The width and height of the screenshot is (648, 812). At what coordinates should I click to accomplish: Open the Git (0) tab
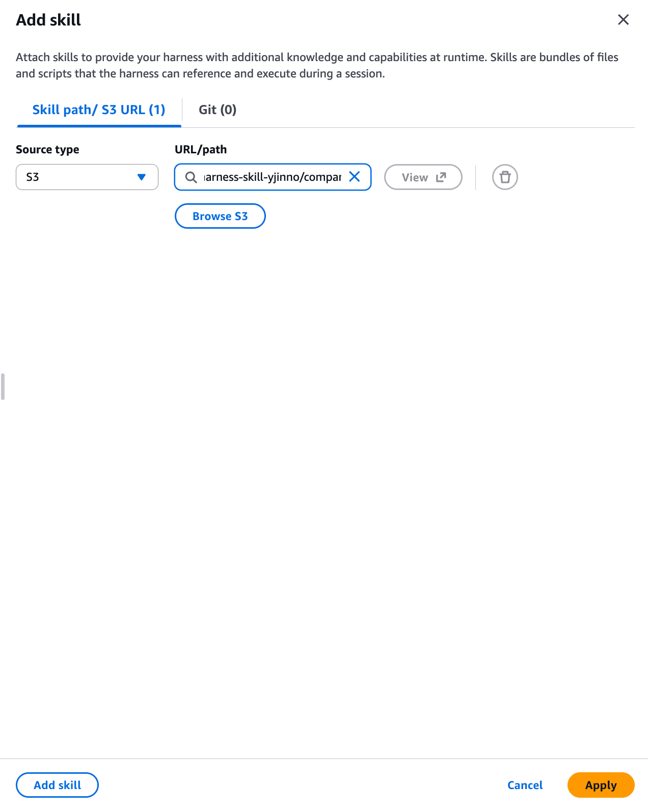coord(218,110)
